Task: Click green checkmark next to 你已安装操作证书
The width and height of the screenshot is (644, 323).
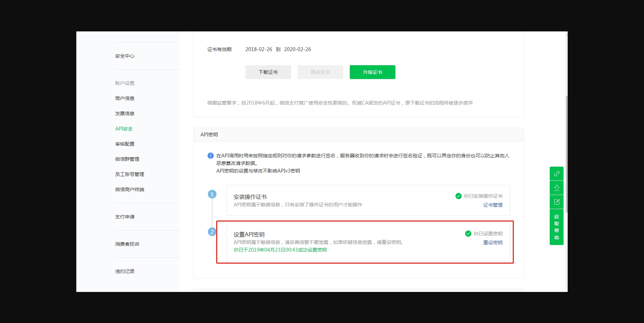Action: pyautogui.click(x=459, y=196)
